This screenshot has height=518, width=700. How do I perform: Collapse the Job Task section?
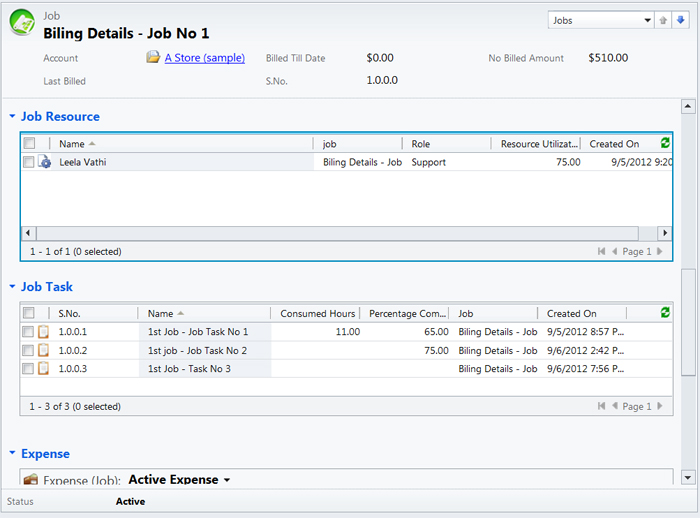click(x=13, y=287)
